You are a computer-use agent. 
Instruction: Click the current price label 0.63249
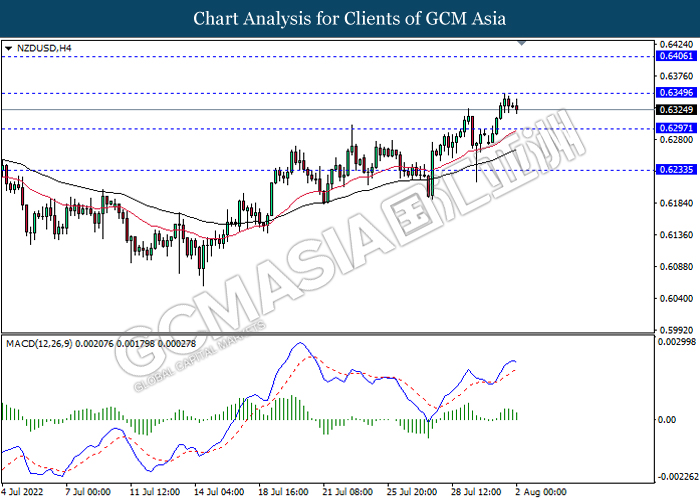coord(676,110)
